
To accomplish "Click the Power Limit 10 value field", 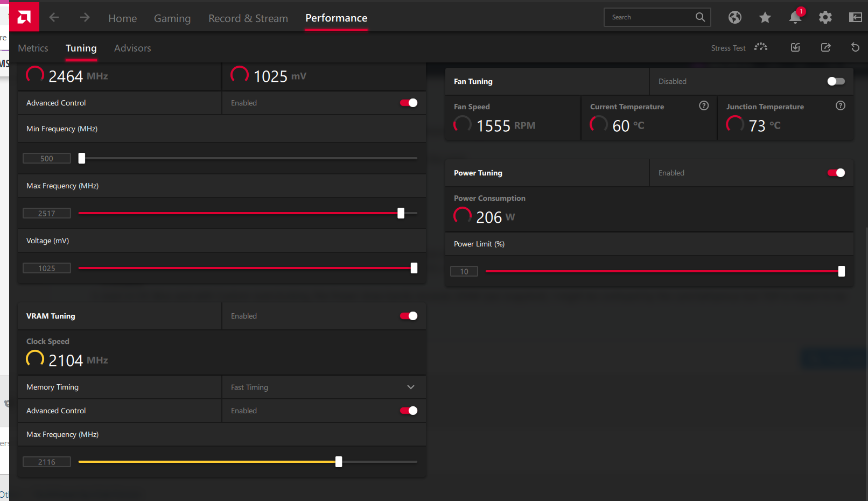I will click(464, 271).
